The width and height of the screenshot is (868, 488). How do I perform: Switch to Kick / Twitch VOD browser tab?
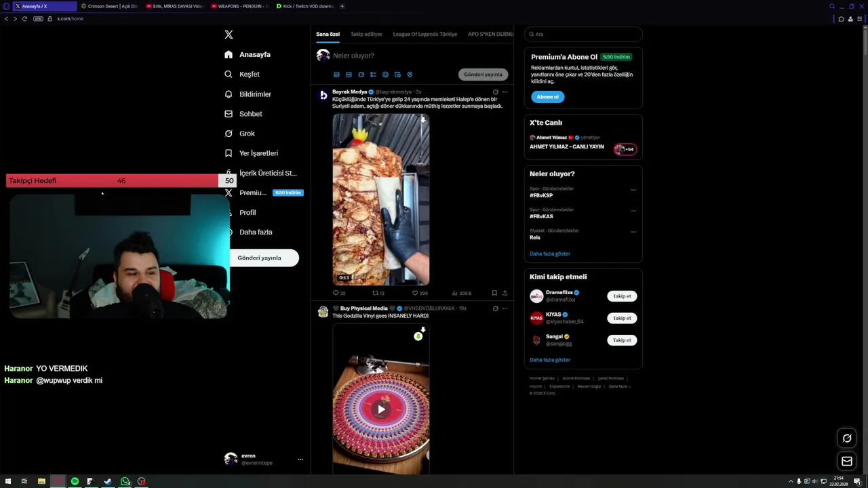[x=304, y=6]
